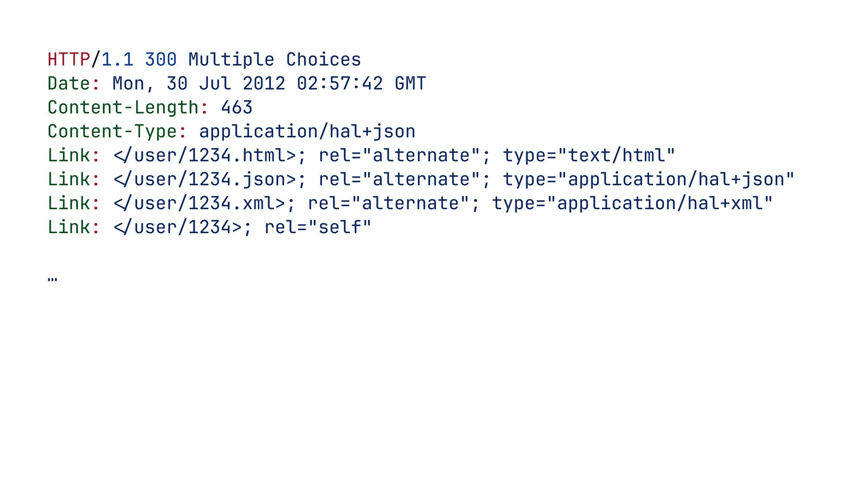Click the Content-Type header name
Image resolution: width=868 pixels, height=488 pixels.
[112, 131]
